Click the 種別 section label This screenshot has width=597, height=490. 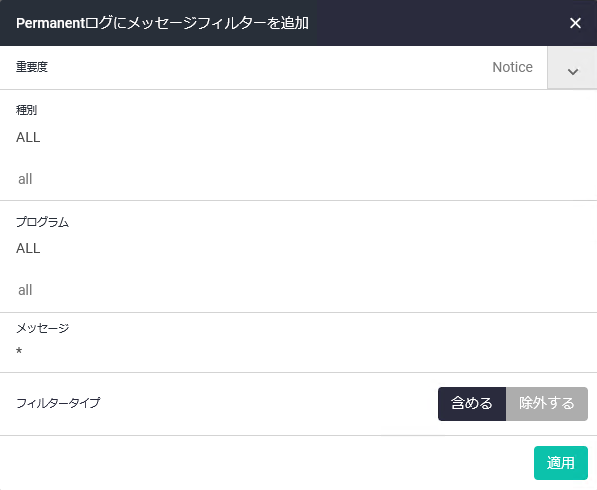[26, 110]
